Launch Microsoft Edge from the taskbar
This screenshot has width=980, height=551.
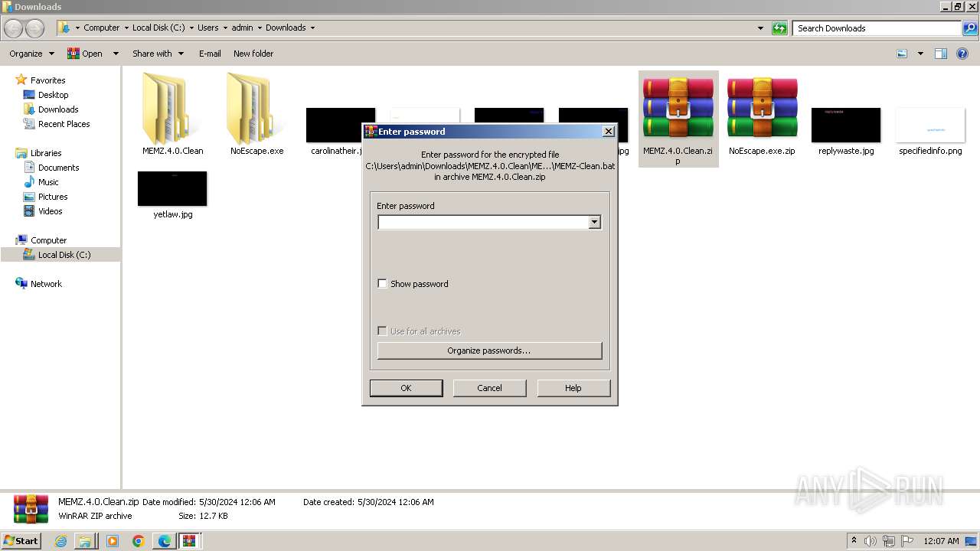pos(165,541)
